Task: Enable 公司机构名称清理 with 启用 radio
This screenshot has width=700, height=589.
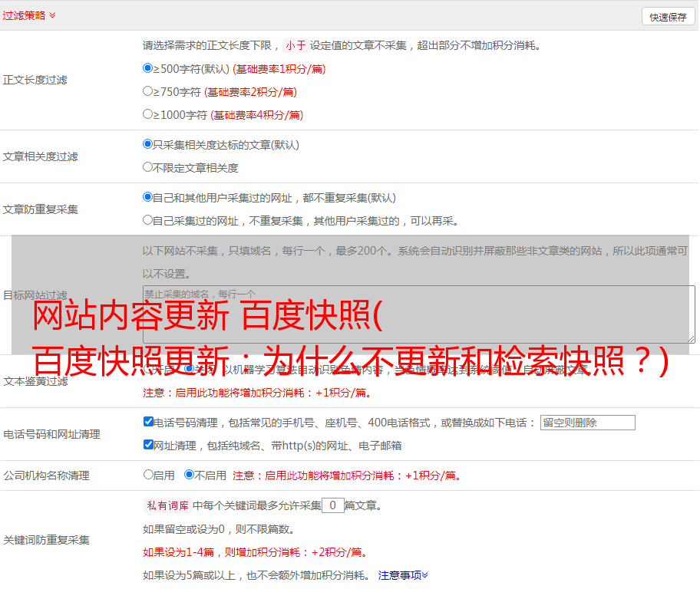Action: pos(148,475)
